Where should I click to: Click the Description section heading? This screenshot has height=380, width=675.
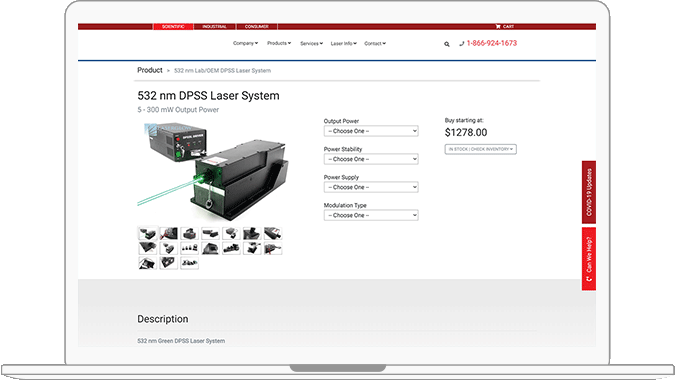(163, 319)
